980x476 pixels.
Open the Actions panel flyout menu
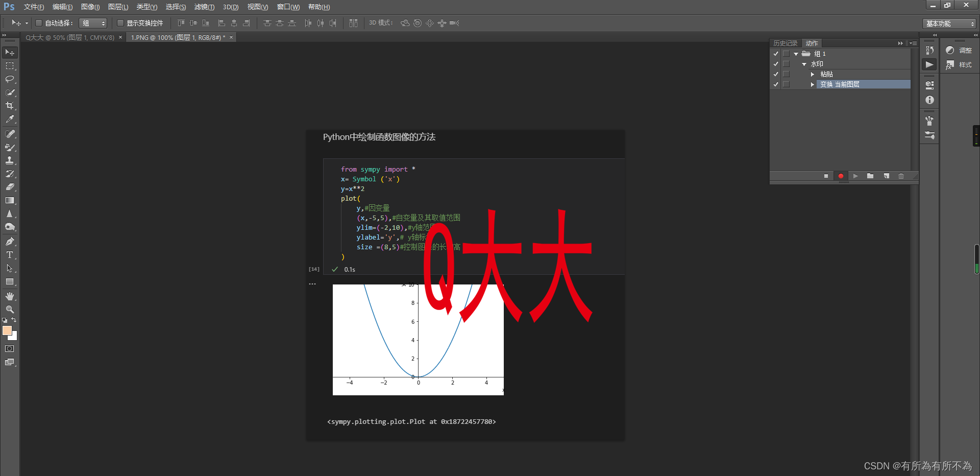click(x=913, y=43)
